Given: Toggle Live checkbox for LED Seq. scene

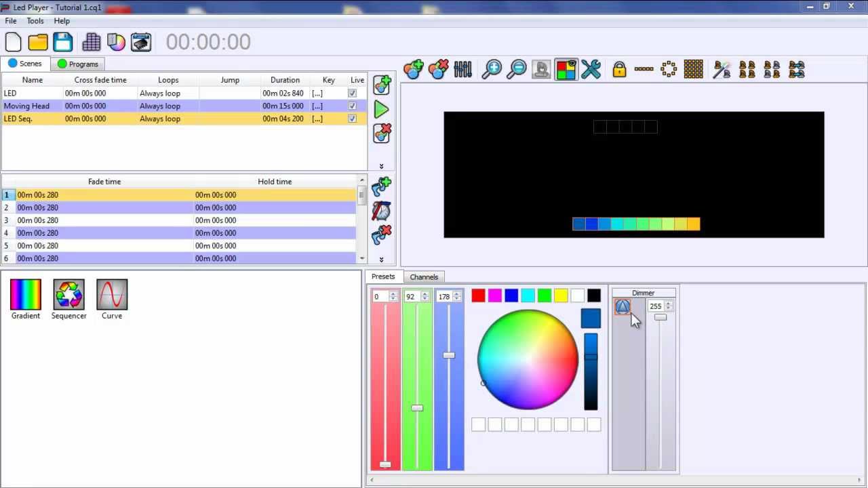Looking at the screenshot, I should coord(352,119).
